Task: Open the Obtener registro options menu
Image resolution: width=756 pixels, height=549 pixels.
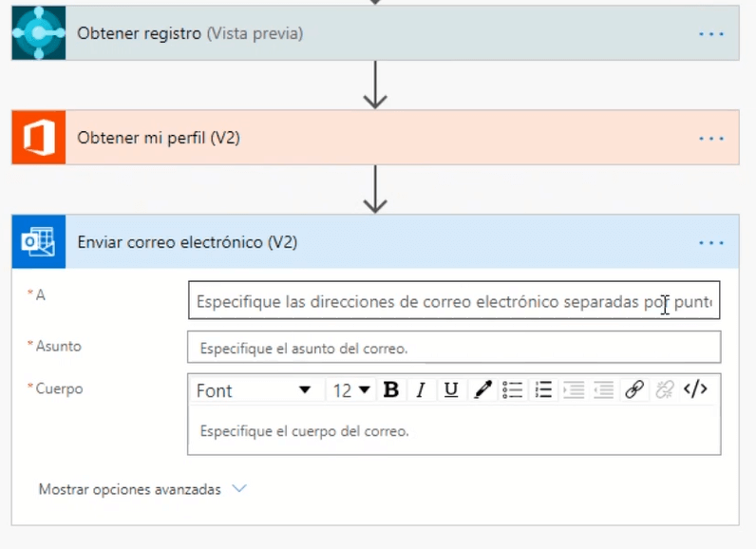Action: coord(711,33)
